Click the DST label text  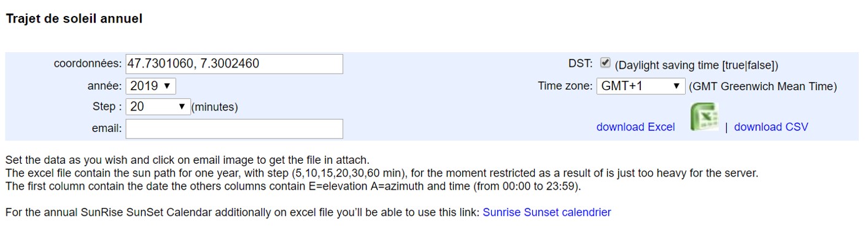point(580,63)
